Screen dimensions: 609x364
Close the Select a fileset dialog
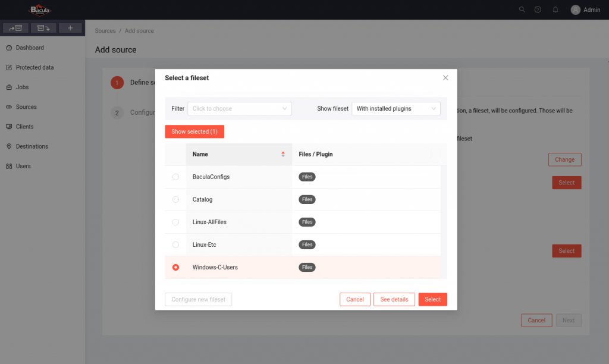tap(445, 78)
